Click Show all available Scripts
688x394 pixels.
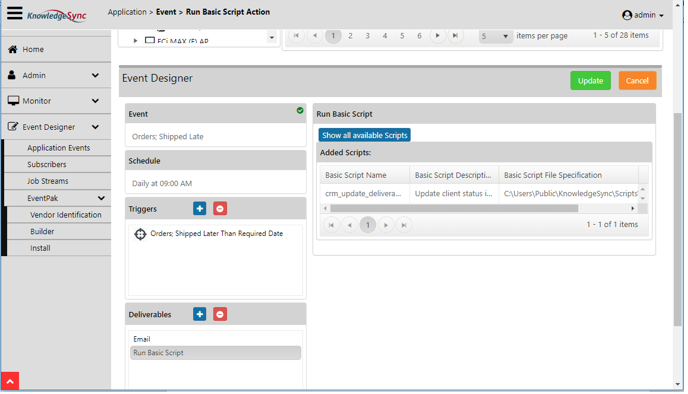point(365,135)
